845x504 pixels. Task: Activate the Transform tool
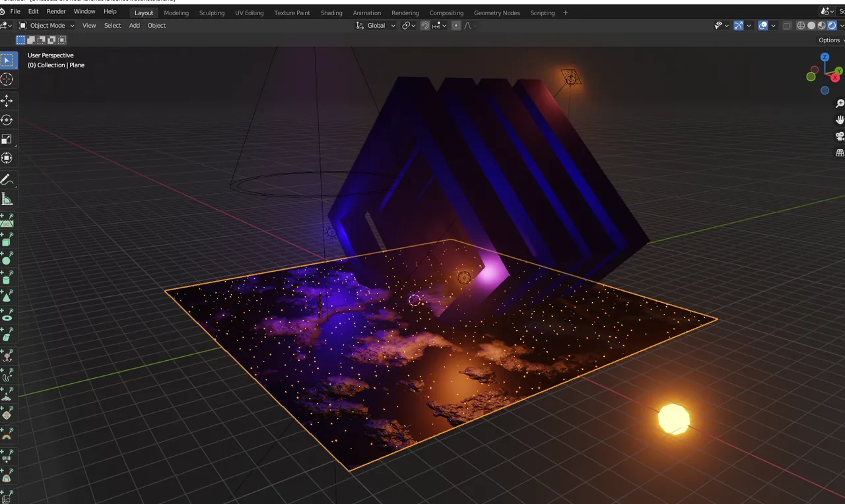click(7, 158)
